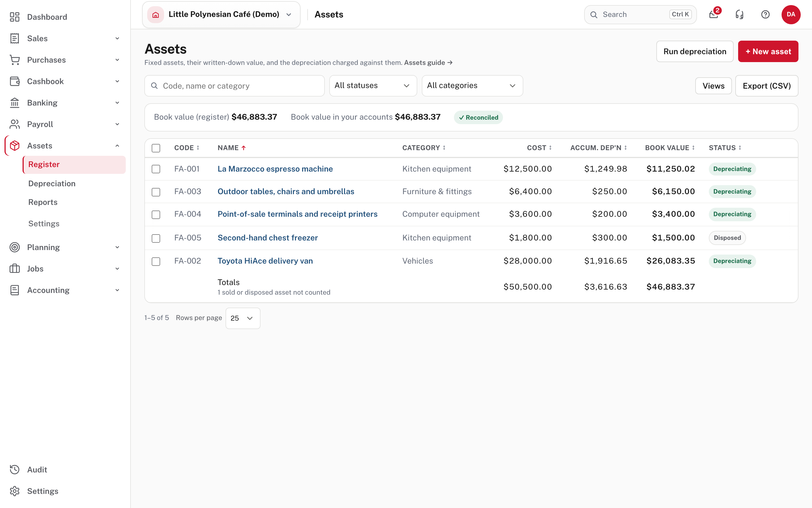Click the Sales receipt icon

tap(14, 38)
